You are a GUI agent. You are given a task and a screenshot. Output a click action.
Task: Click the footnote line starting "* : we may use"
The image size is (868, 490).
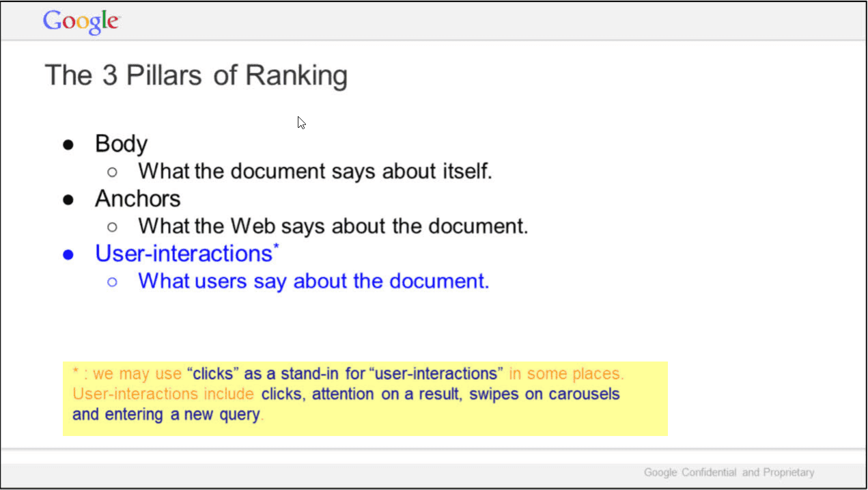(x=348, y=374)
